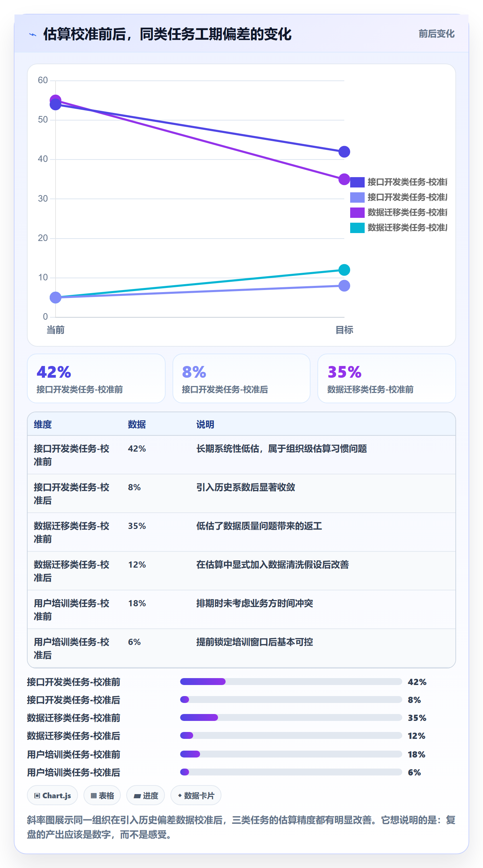This screenshot has width=483, height=868.
Task: Toggle the cyan 数据迁移类任务 legend swatch
Action: pos(357,228)
